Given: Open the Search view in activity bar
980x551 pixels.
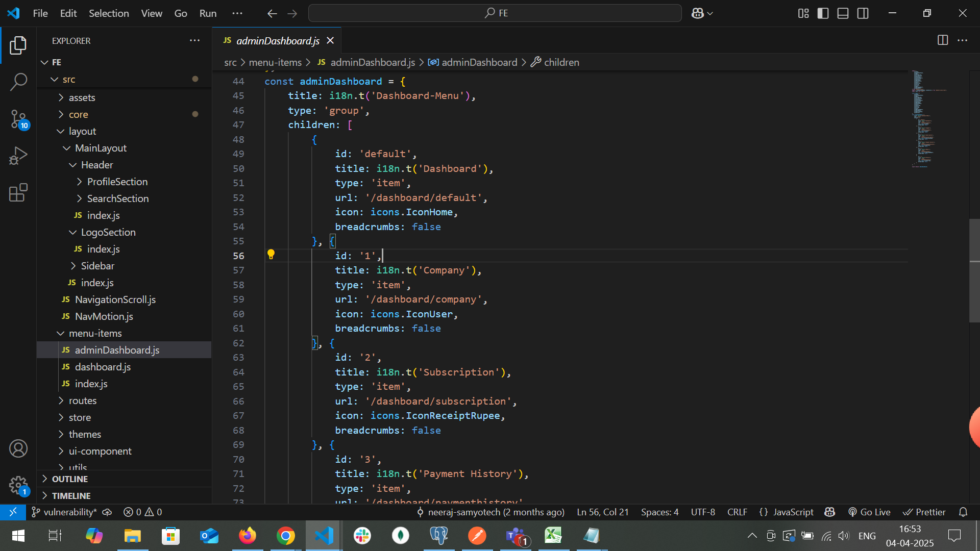Looking at the screenshot, I should (x=18, y=82).
